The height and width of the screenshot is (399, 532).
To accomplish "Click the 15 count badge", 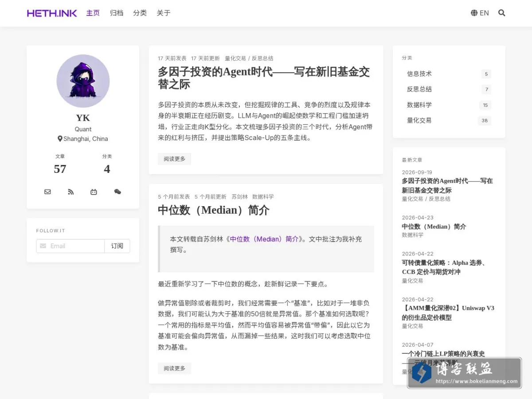I will pos(485,105).
